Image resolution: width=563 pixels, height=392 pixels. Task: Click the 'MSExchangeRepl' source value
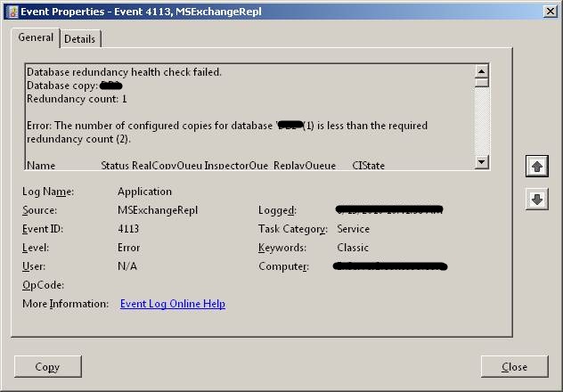158,210
